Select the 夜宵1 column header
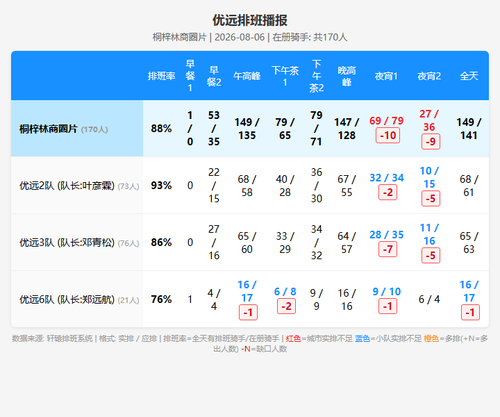 386,76
